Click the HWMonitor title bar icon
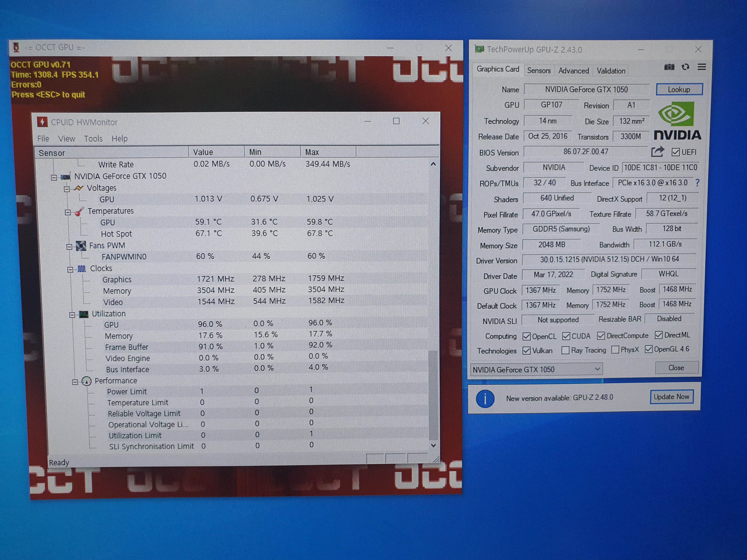The height and width of the screenshot is (560, 747). click(x=42, y=122)
